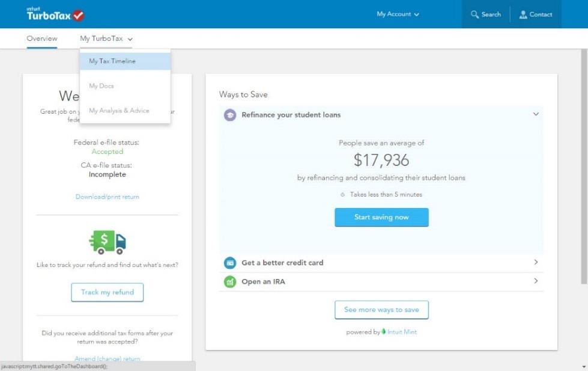Collapse Refinance your student loans chevron
The image size is (588, 371).
click(536, 114)
